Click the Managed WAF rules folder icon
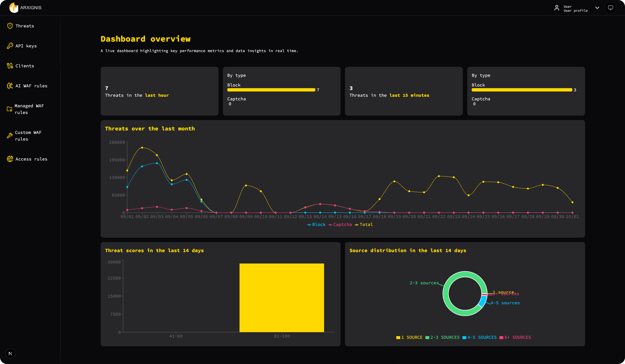 (x=9, y=109)
